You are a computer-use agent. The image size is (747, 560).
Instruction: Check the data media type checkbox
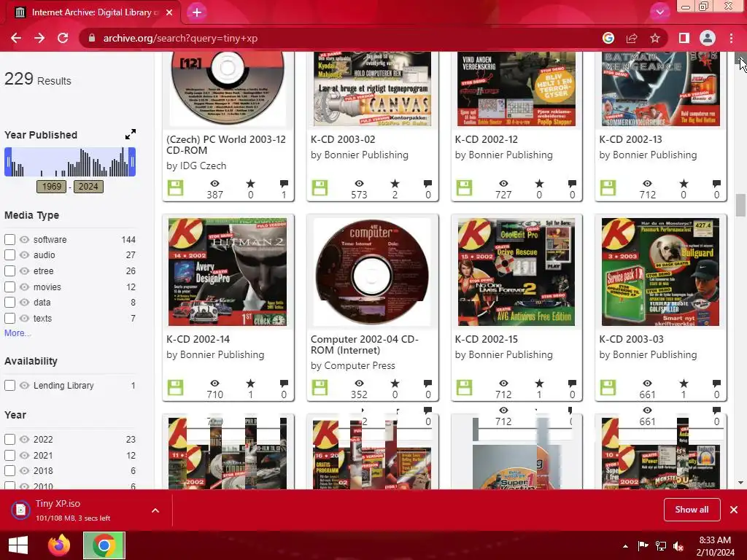pyautogui.click(x=9, y=302)
